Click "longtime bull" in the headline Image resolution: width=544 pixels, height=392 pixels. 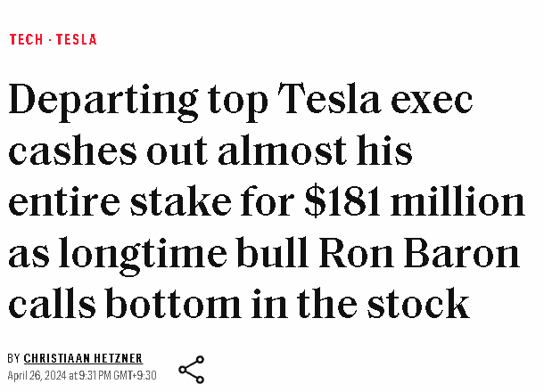click(x=201, y=254)
